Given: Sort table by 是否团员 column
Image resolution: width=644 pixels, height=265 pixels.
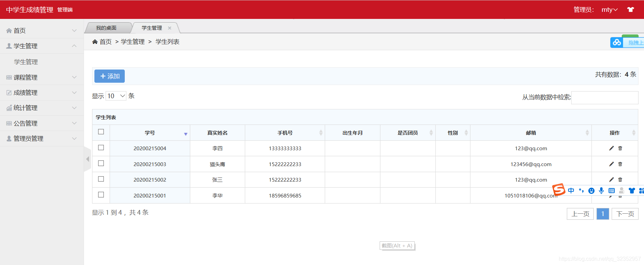Looking at the screenshot, I should (408, 133).
